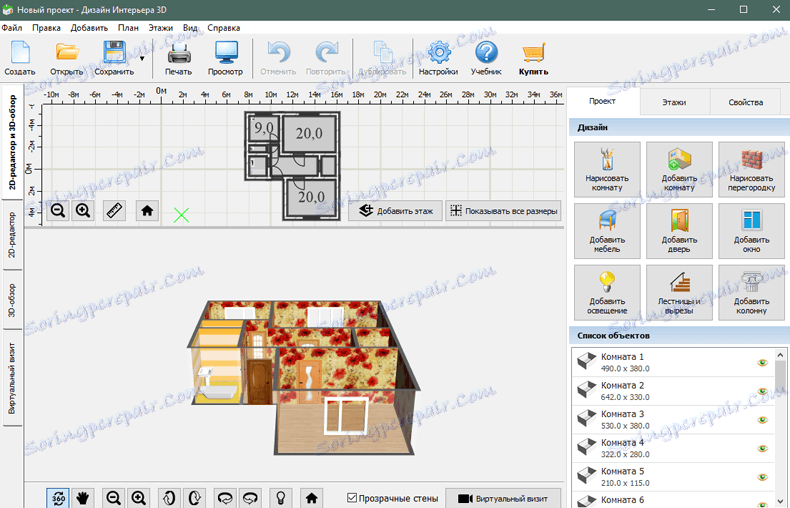
Task: Click Нарисовать комнату tool
Action: [607, 169]
